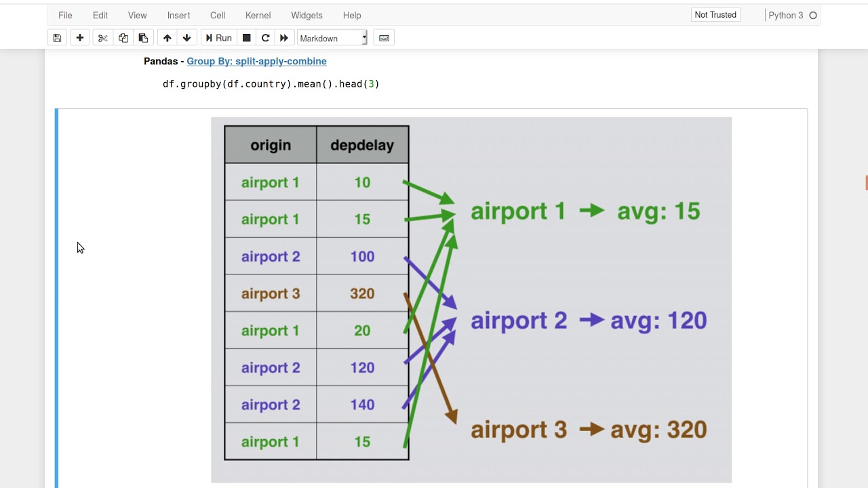Open the File menu
This screenshot has width=868, height=488.
coord(65,15)
